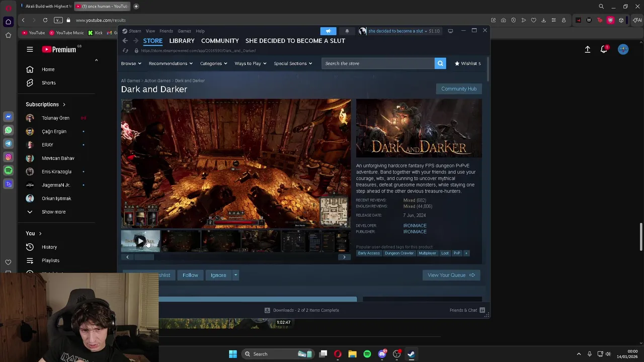Open the View menu in Steam
Viewport: 644px width, 362px height.
150,31
